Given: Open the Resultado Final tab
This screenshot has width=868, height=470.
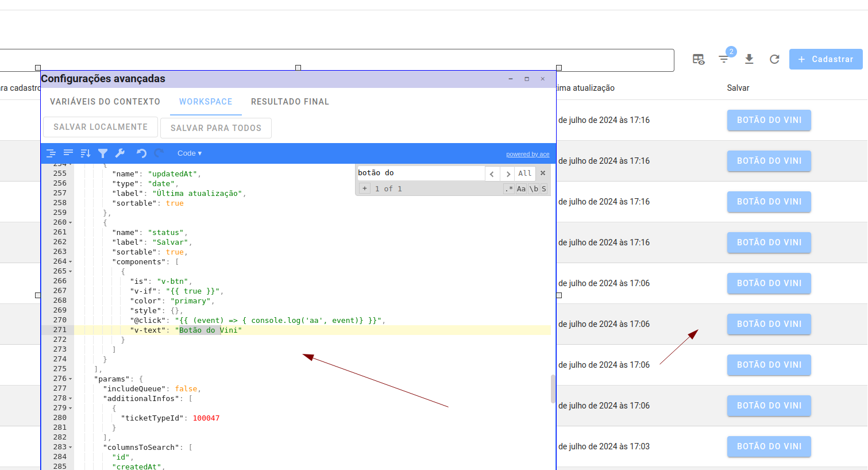Looking at the screenshot, I should pyautogui.click(x=290, y=102).
